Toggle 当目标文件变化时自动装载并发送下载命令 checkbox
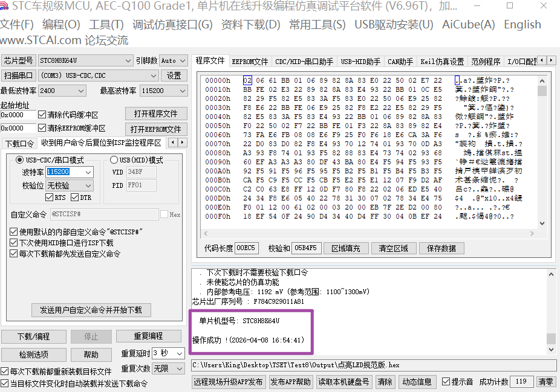This screenshot has height=392, width=560. tap(5, 384)
